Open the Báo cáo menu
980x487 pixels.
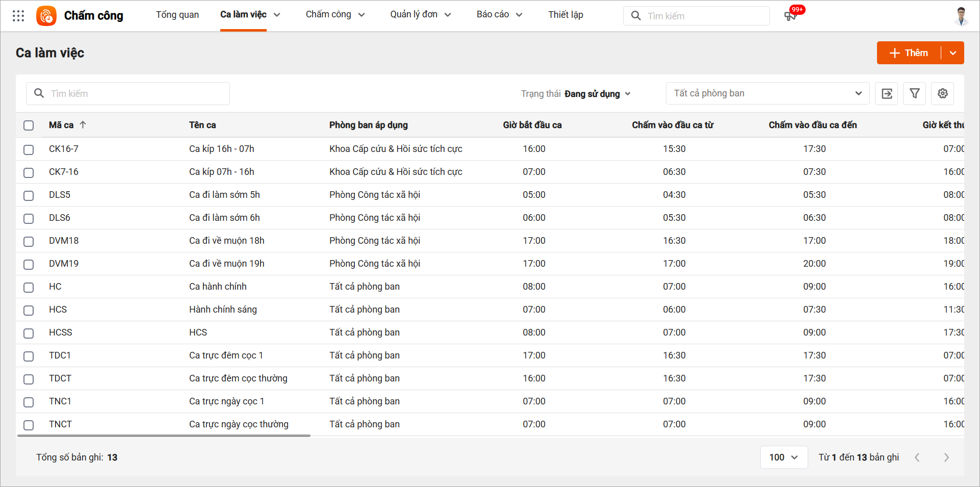click(499, 15)
